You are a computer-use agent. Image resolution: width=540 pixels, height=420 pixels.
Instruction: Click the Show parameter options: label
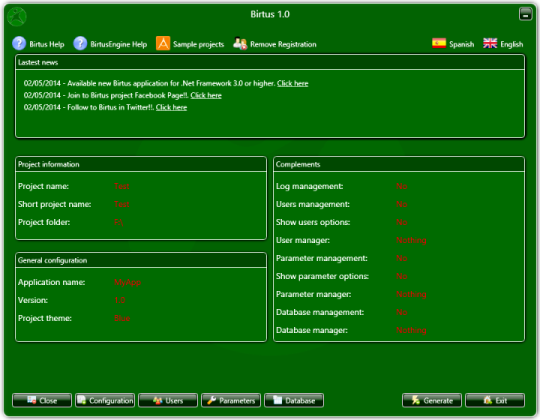tap(322, 276)
